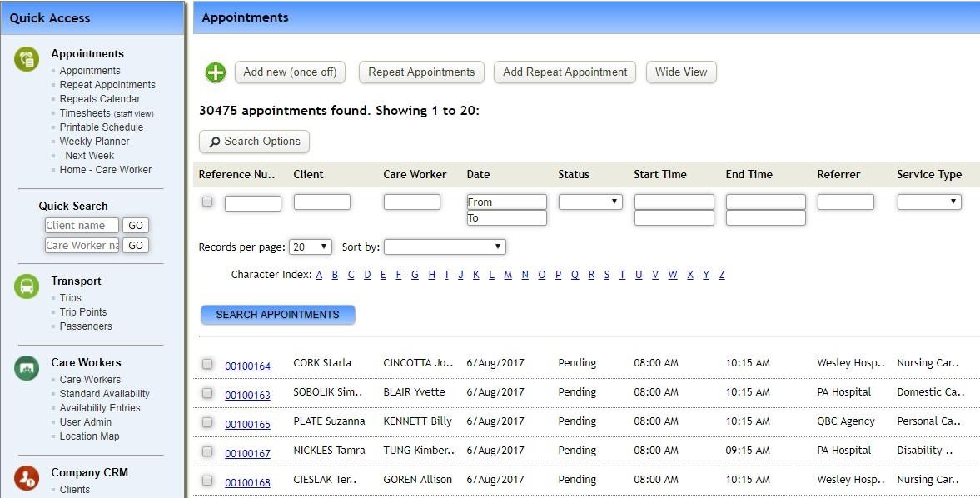980x498 pixels.
Task: Check the select-all checkbox in header row
Action: tap(206, 200)
